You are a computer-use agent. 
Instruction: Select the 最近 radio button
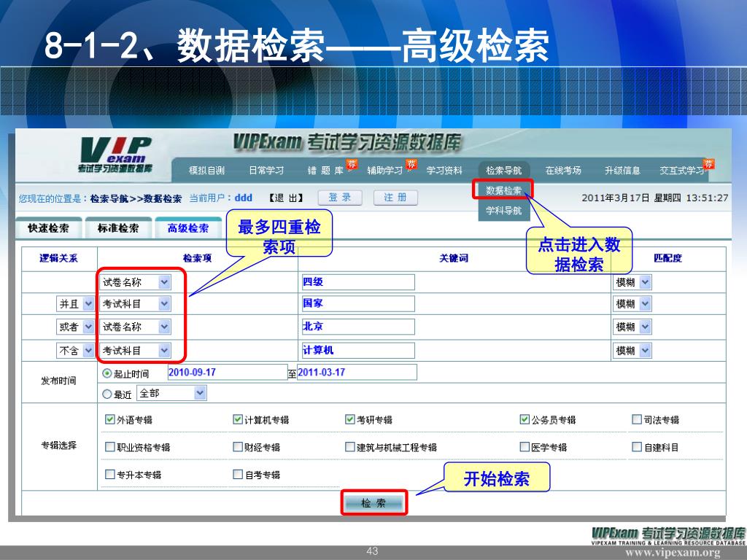coord(107,394)
